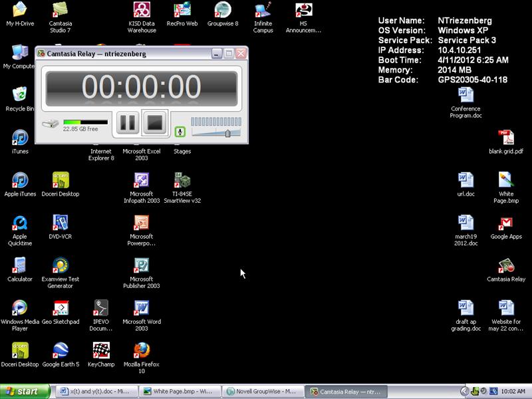Select the Doceri Desktop icon beside Google Earth 5
532x399 pixels.
point(20,354)
